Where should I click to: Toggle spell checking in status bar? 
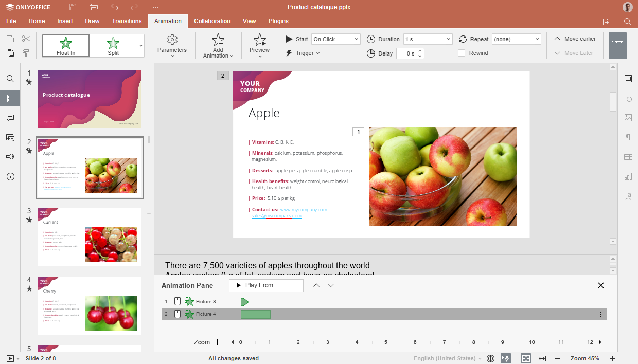click(x=506, y=358)
